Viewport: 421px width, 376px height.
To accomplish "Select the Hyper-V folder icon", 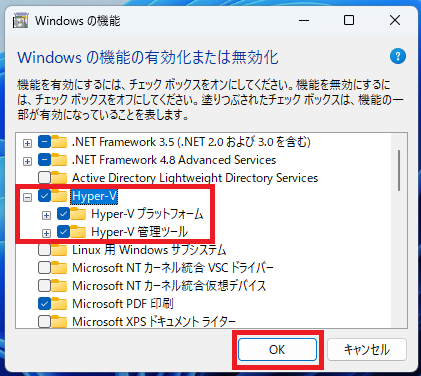I will click(59, 196).
